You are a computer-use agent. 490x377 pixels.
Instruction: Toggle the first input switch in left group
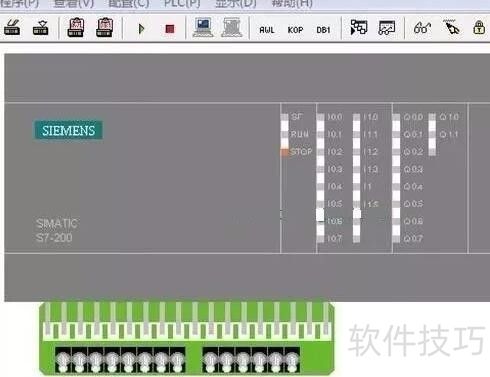[63, 360]
